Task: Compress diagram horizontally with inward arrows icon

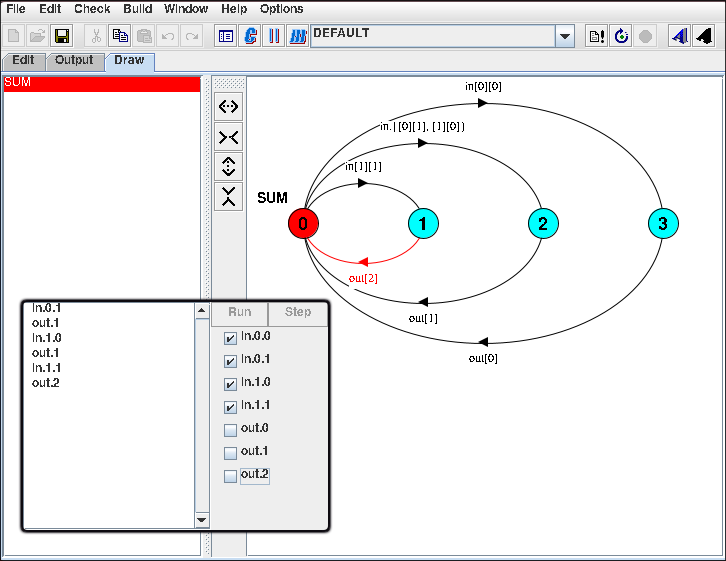Action: tap(229, 136)
